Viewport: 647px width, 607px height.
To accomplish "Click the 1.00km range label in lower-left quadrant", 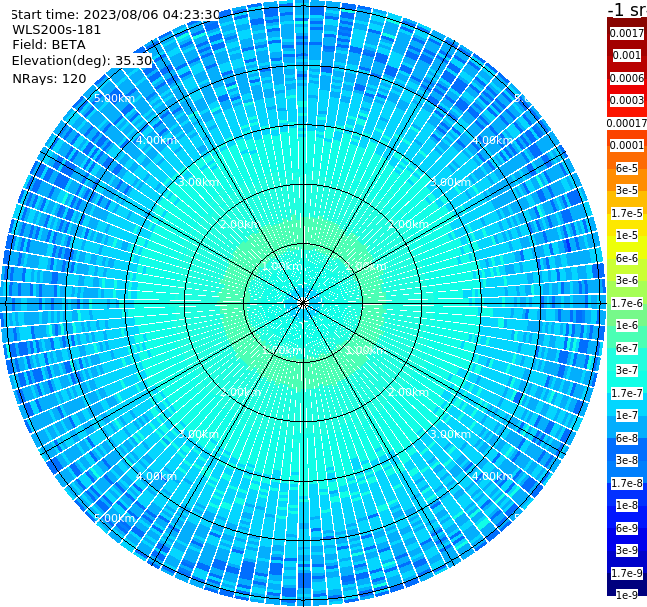I will pyautogui.click(x=283, y=350).
